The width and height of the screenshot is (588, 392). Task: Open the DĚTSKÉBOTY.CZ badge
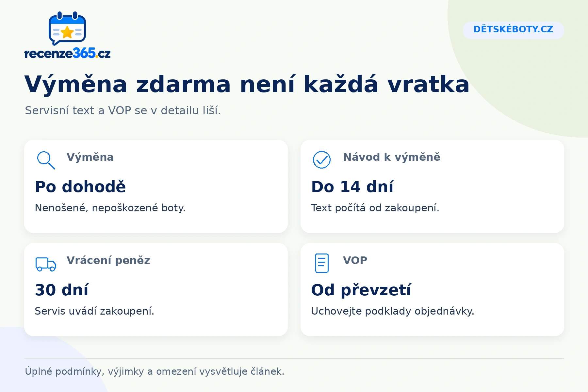[x=513, y=30]
